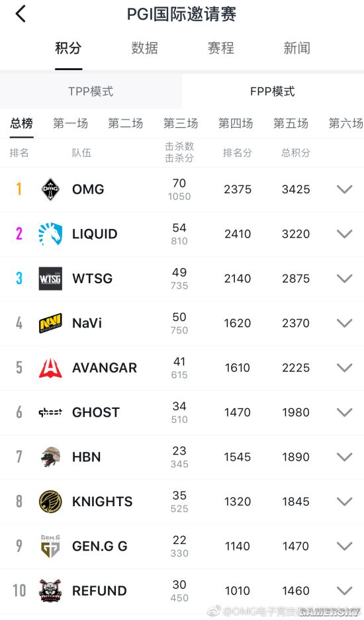Click the Liquid horse logo

[51, 234]
